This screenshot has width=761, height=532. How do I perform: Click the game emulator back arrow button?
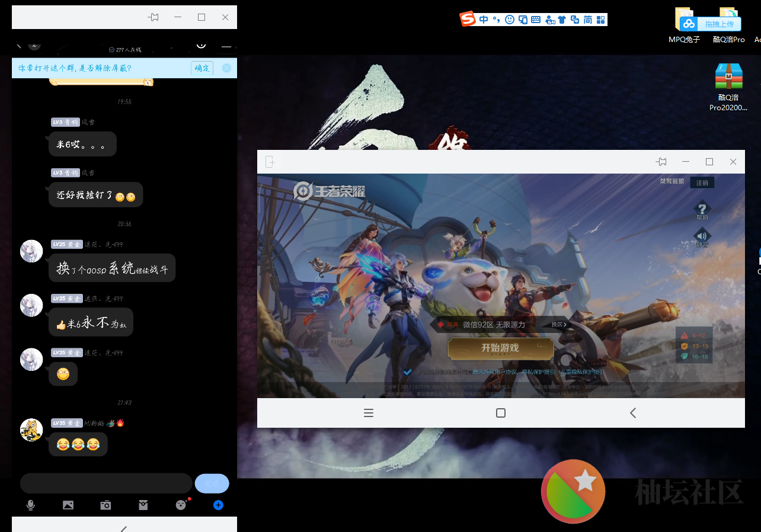coord(633,413)
